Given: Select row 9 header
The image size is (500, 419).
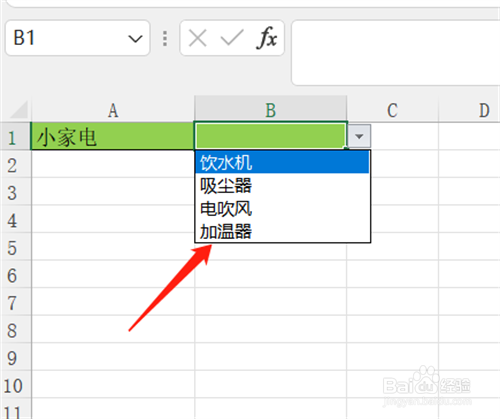Looking at the screenshot, I should click(x=15, y=357).
